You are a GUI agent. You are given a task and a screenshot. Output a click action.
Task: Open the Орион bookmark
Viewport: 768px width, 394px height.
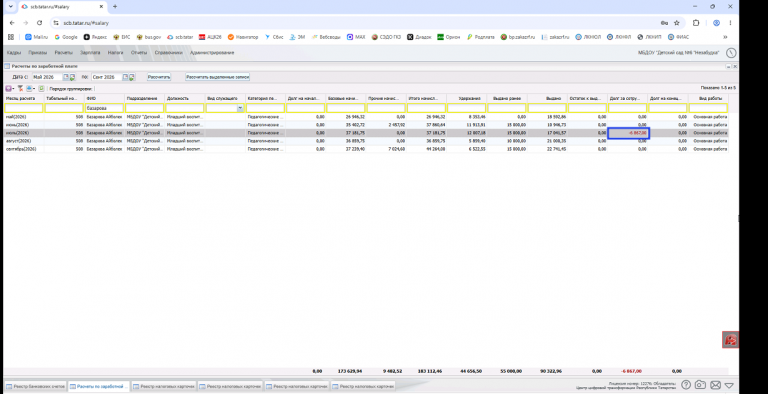(x=449, y=37)
